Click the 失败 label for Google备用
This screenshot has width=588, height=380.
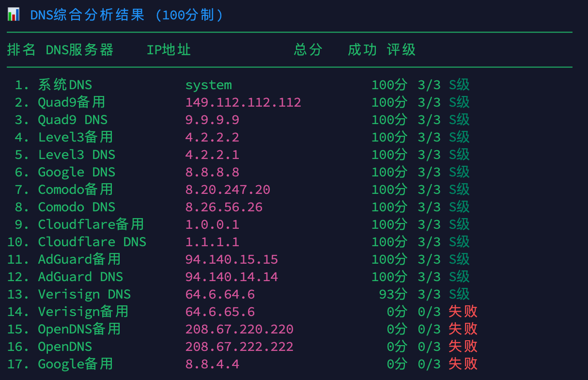[x=462, y=364]
